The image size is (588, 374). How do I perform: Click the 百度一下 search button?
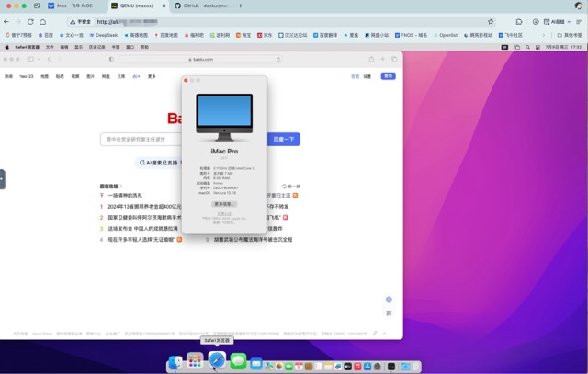pos(284,139)
